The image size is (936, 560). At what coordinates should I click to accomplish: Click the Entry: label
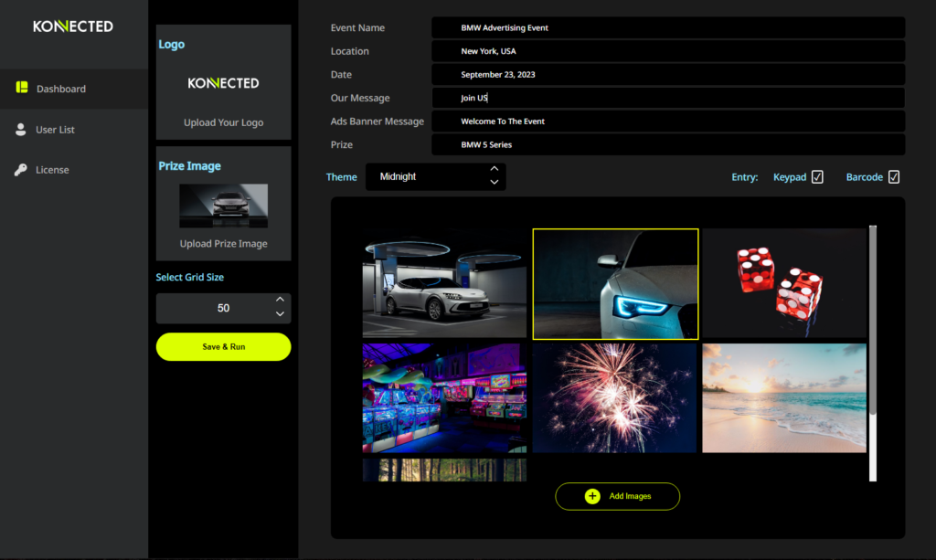point(744,177)
